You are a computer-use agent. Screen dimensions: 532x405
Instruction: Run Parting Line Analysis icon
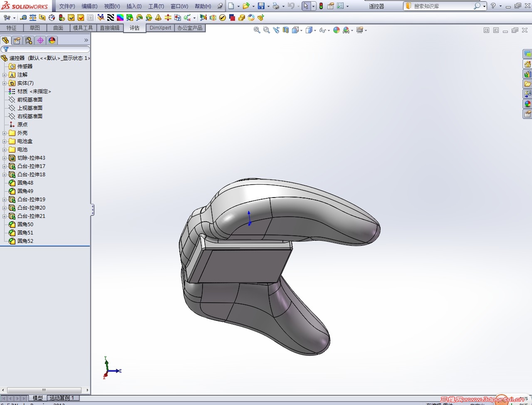[x=149, y=17]
